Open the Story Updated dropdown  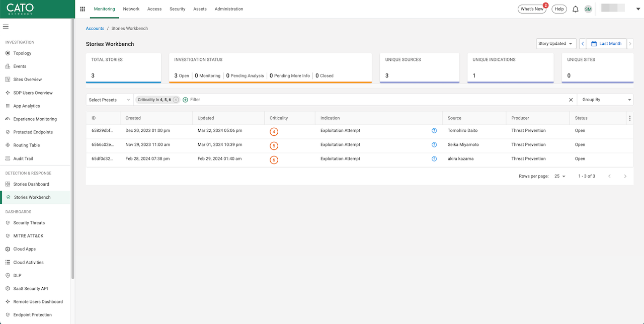pyautogui.click(x=556, y=44)
